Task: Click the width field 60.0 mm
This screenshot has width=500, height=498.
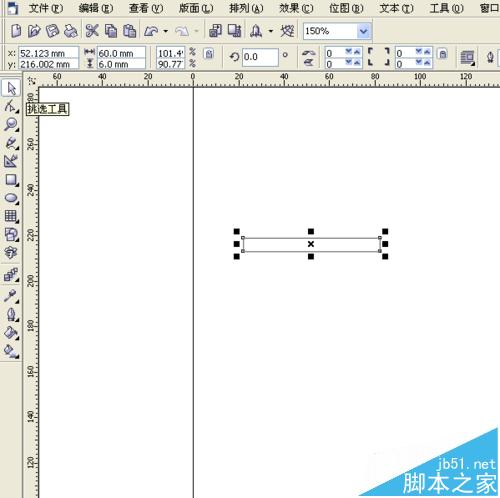Action: pos(121,53)
